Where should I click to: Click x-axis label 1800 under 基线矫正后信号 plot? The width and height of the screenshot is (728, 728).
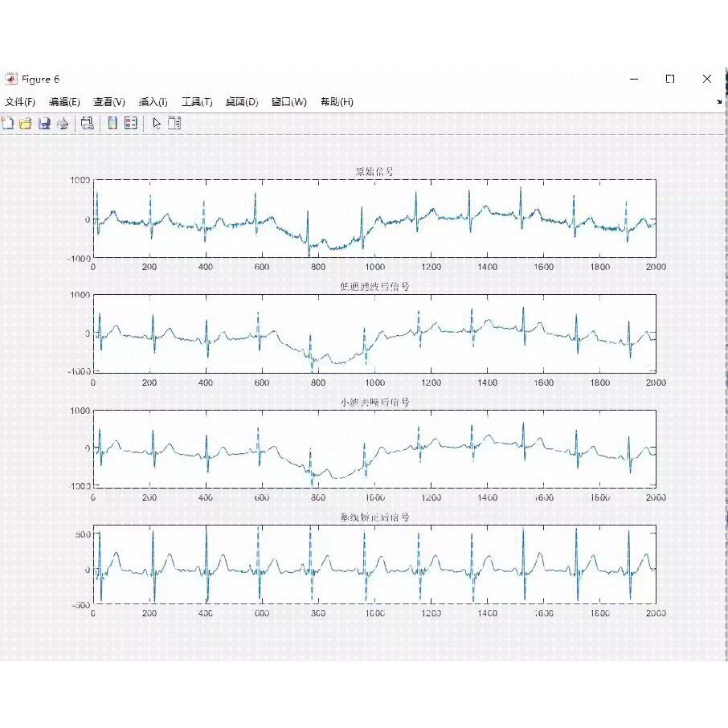pos(600,613)
